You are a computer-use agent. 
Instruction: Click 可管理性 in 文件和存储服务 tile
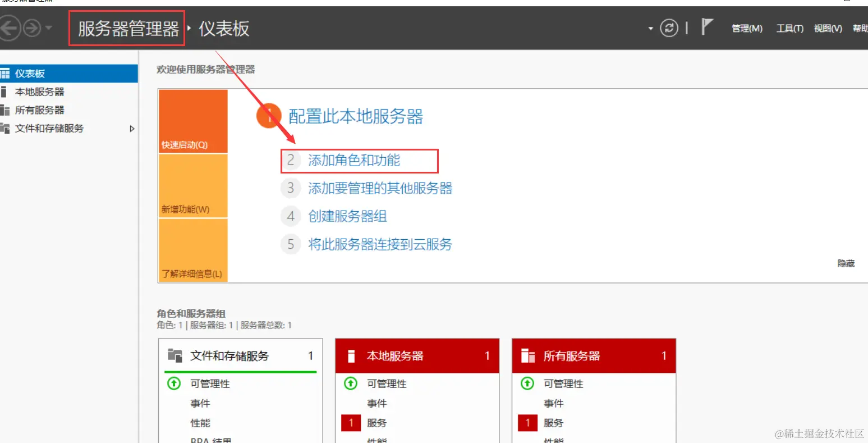(210, 383)
